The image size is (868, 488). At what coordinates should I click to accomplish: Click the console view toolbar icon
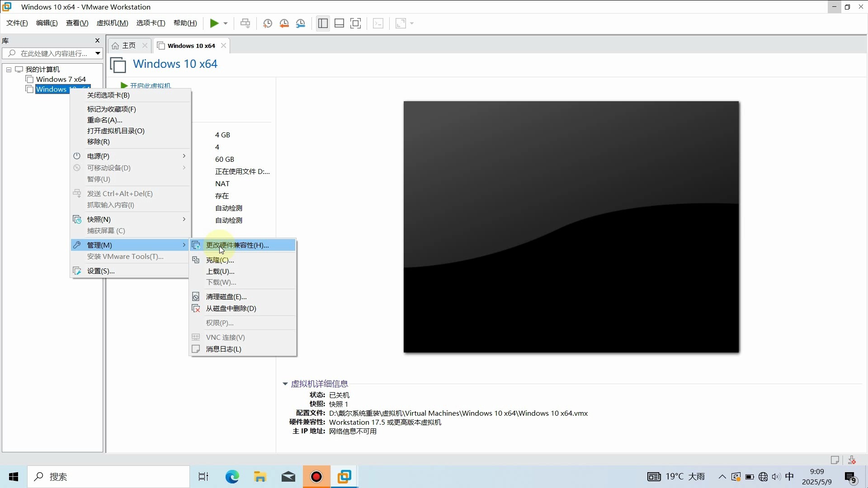378,23
